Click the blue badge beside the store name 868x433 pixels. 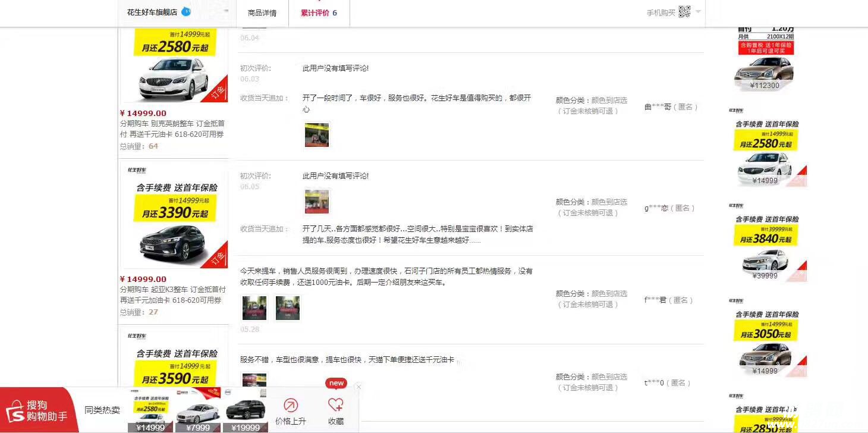pyautogui.click(x=186, y=11)
